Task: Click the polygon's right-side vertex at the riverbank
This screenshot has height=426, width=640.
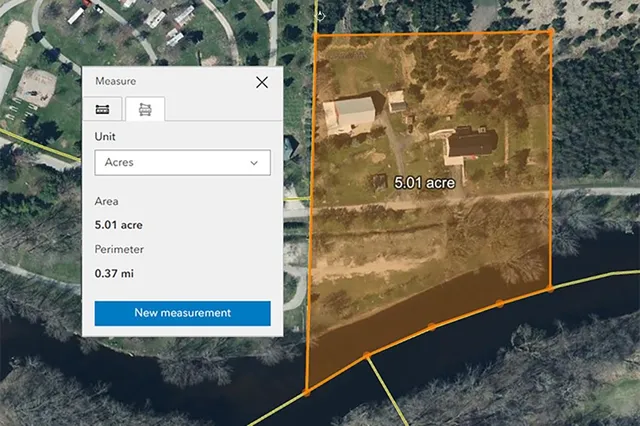Action: pos(549,288)
